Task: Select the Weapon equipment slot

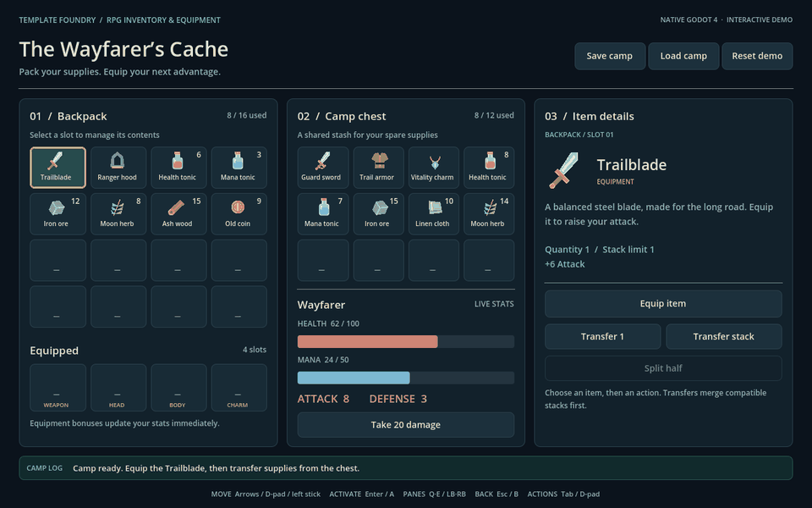Action: 58,388
